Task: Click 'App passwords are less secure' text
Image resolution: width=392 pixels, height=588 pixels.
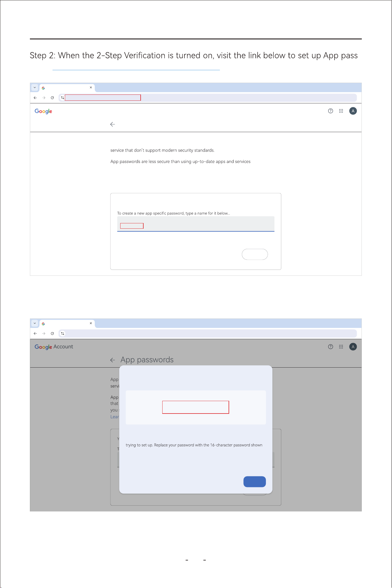Action: 180,162
